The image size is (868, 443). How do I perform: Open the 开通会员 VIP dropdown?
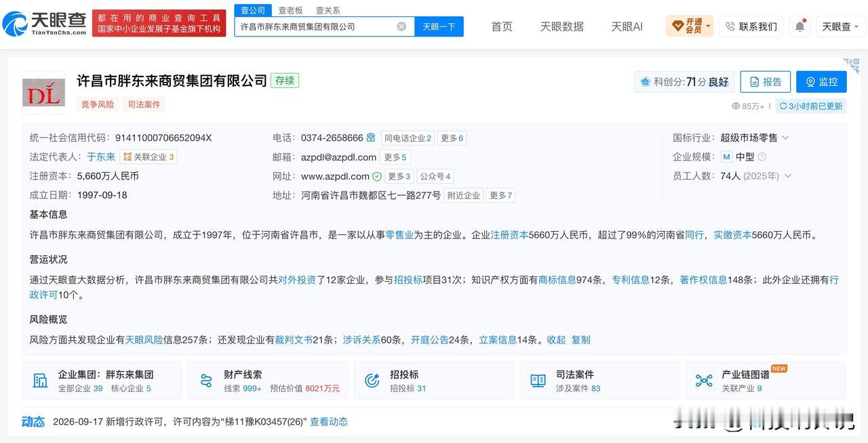[690, 26]
